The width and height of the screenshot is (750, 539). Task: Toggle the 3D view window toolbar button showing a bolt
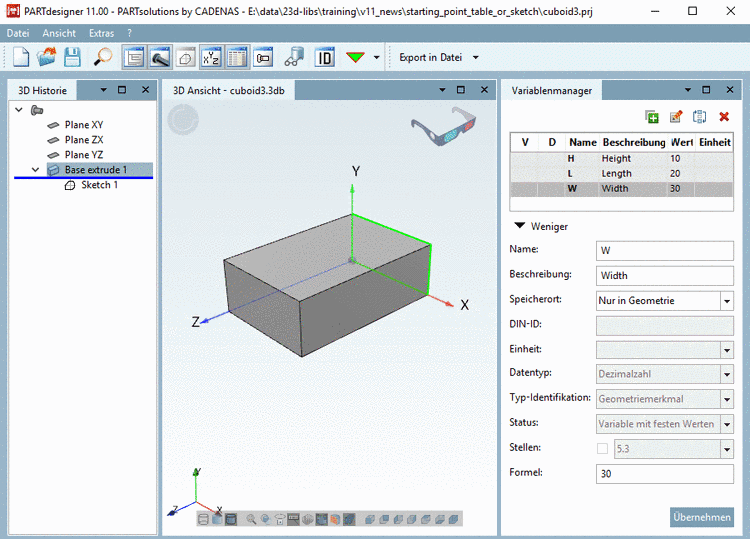click(x=160, y=58)
